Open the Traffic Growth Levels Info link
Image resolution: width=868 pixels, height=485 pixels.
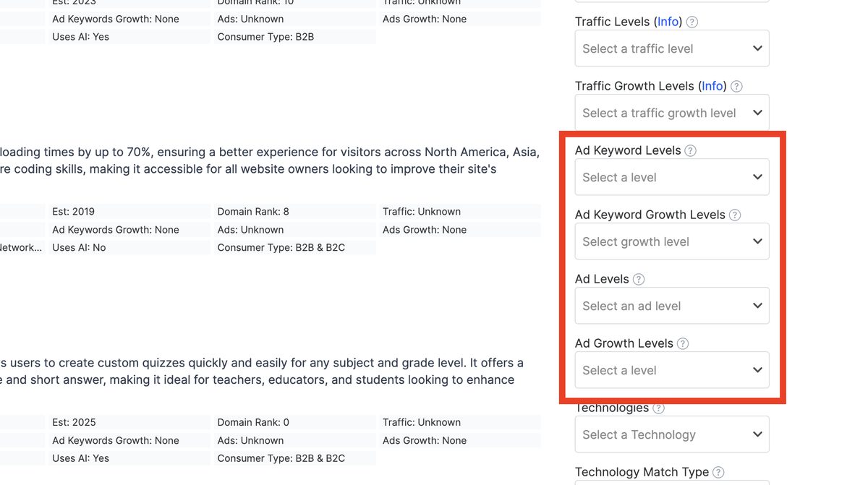pyautogui.click(x=712, y=85)
